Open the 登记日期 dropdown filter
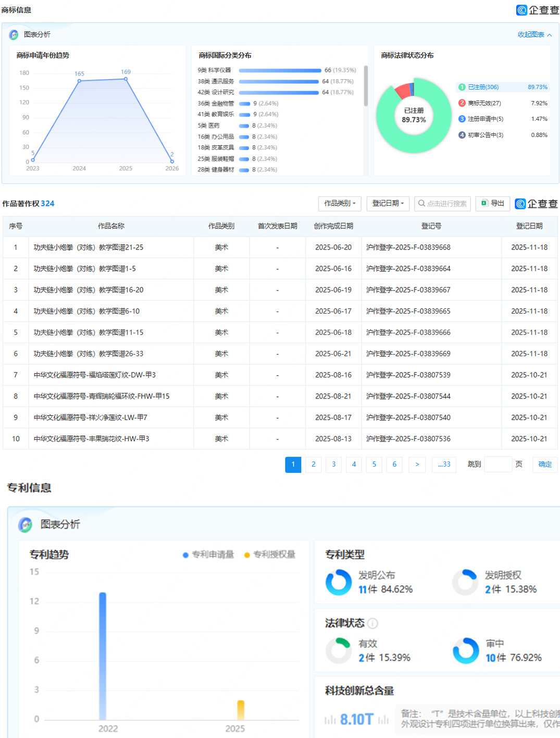Viewport: 560px width, 738px height. pyautogui.click(x=388, y=204)
